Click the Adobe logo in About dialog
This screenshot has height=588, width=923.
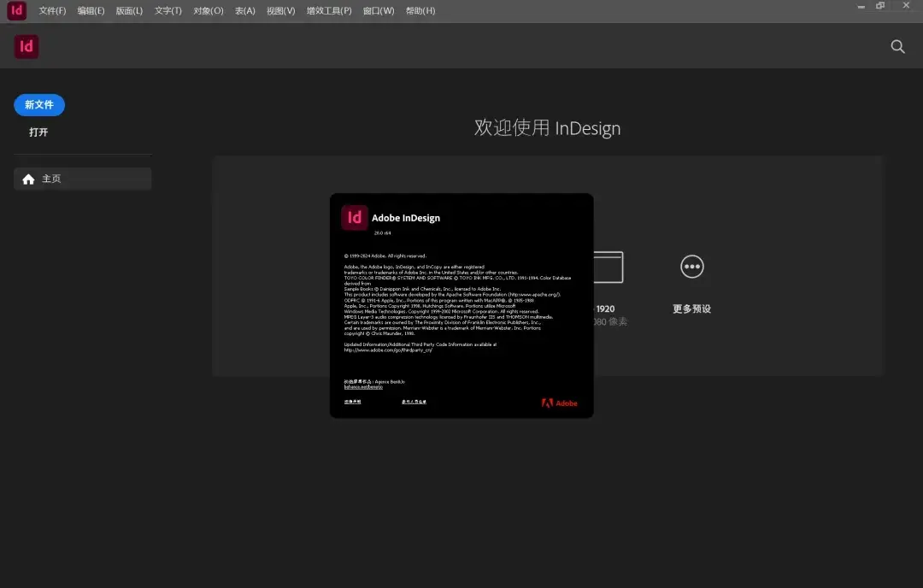tap(559, 403)
